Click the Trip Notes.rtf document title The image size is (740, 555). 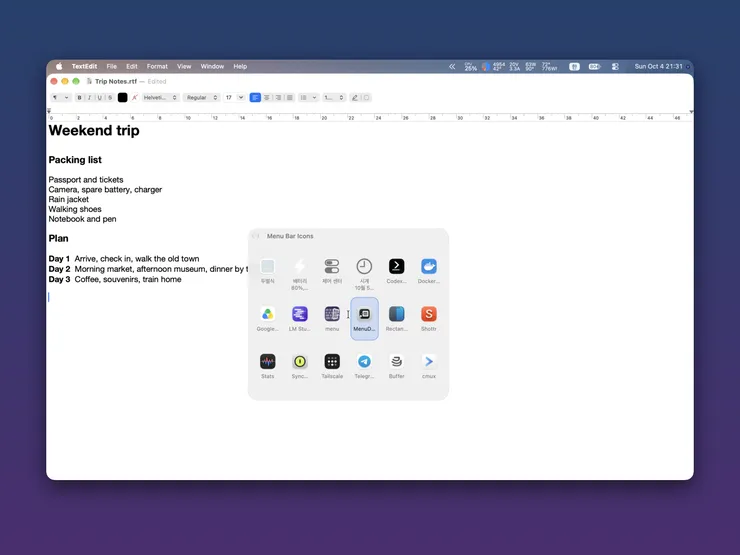tap(116, 82)
